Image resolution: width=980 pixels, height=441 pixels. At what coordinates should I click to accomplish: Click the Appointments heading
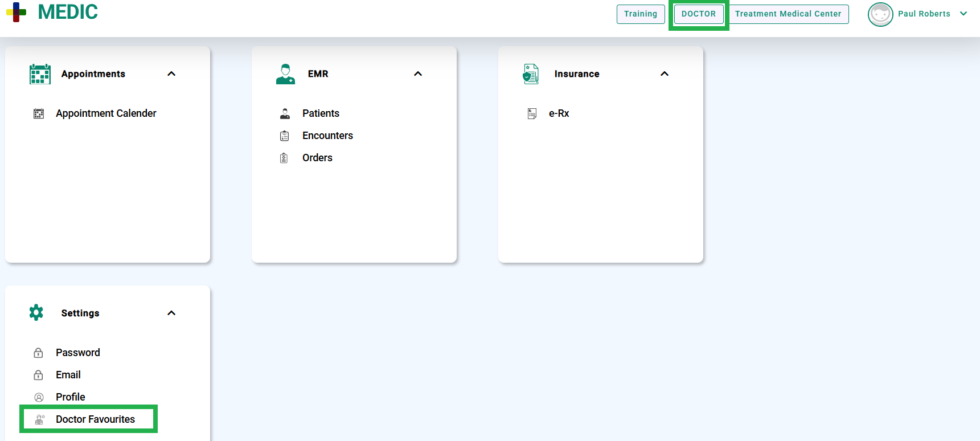point(93,74)
